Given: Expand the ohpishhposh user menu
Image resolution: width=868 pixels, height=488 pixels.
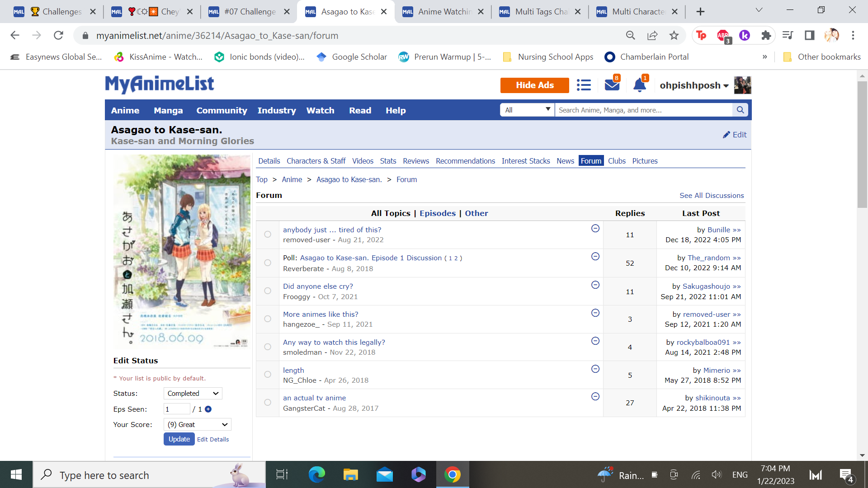Looking at the screenshot, I should (x=694, y=85).
